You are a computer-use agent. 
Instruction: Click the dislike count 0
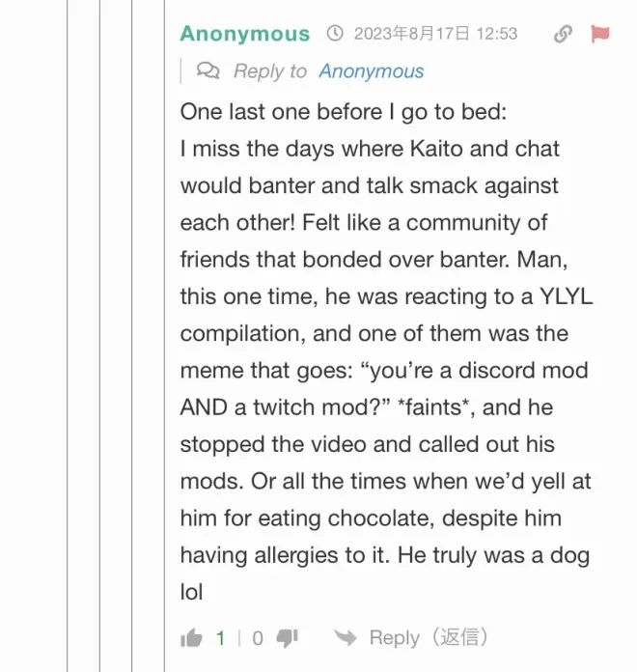pyautogui.click(x=258, y=638)
